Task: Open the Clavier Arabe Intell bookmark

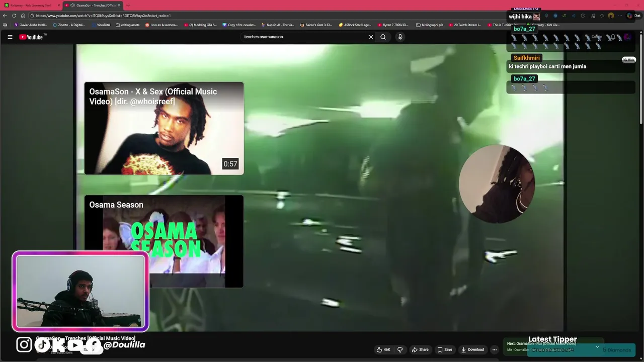Action: 30,25
